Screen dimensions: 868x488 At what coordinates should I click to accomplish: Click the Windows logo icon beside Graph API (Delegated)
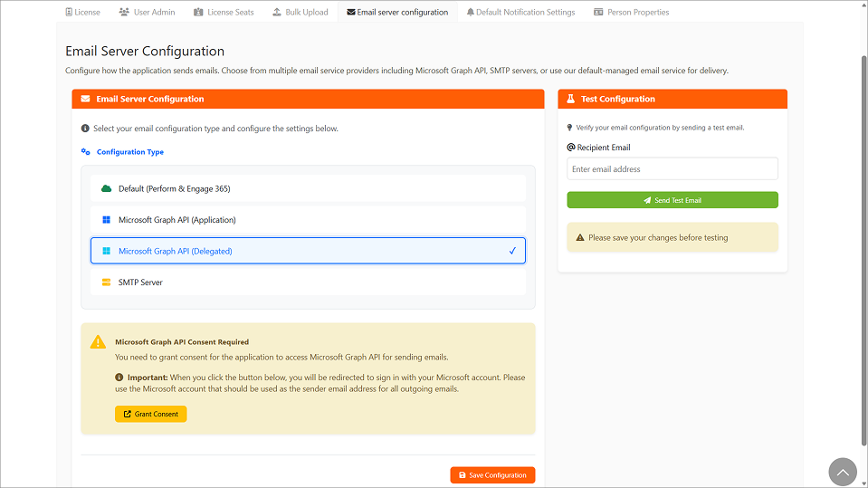(106, 251)
